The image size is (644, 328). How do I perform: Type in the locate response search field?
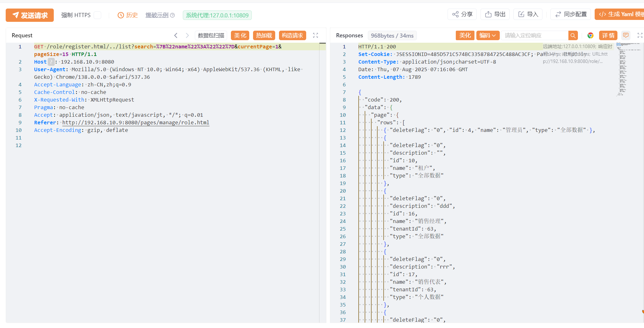[x=535, y=35]
